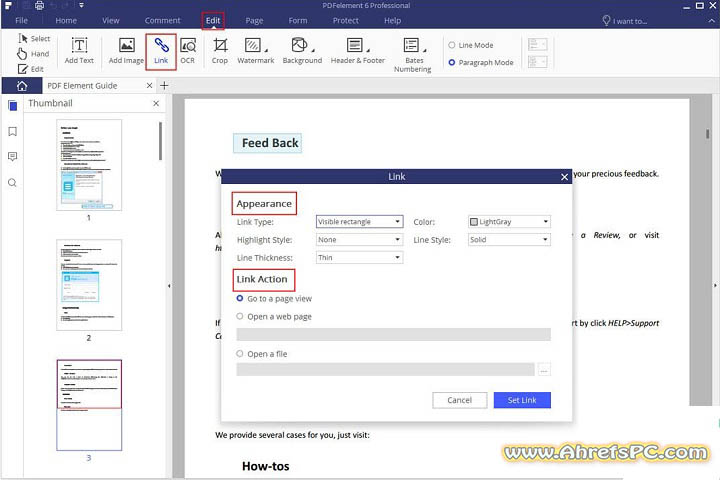Click the thumbnail panel scrollbar
This screenshot has height=480, width=720.
point(160,141)
